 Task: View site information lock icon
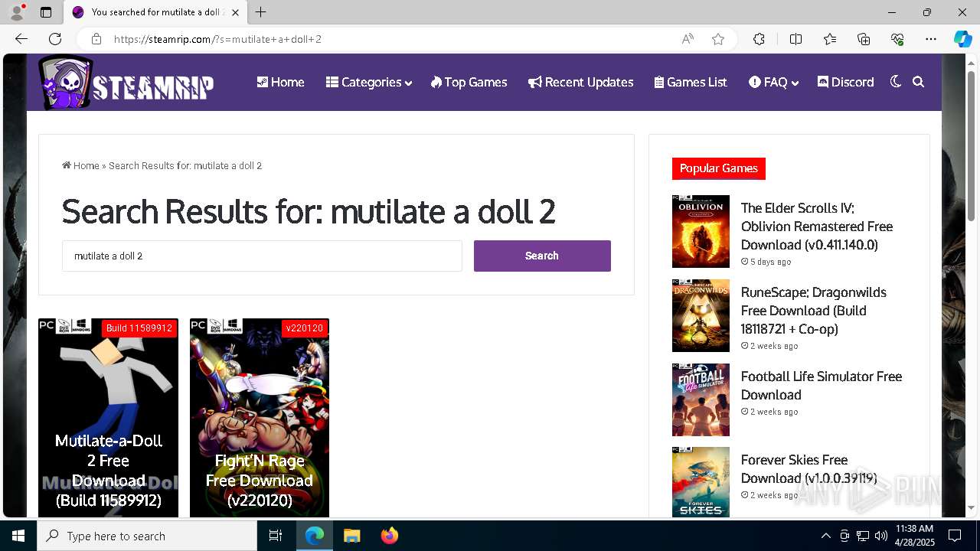pos(96,39)
